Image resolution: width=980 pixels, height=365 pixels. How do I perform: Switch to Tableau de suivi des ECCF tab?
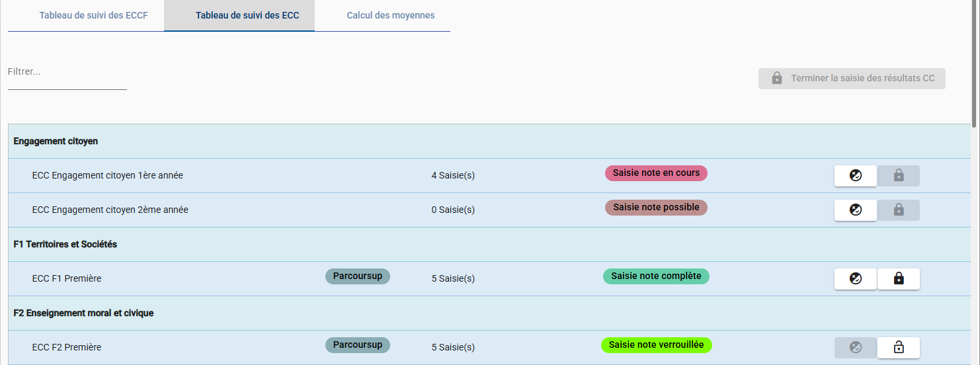(x=86, y=15)
